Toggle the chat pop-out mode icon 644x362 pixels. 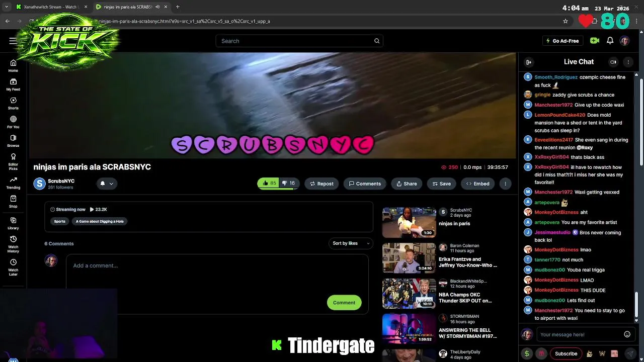click(x=613, y=62)
